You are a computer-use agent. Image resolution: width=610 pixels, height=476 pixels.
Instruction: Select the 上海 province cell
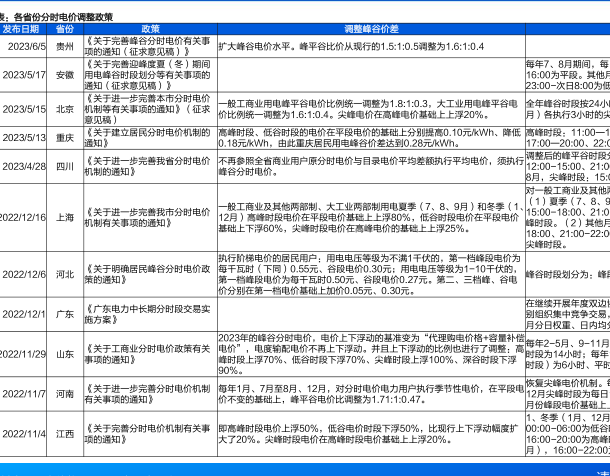[x=64, y=216]
